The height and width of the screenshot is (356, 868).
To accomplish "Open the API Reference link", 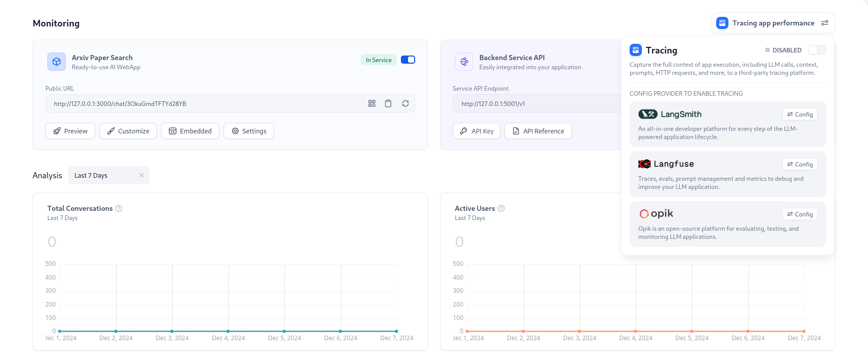I will [x=538, y=131].
